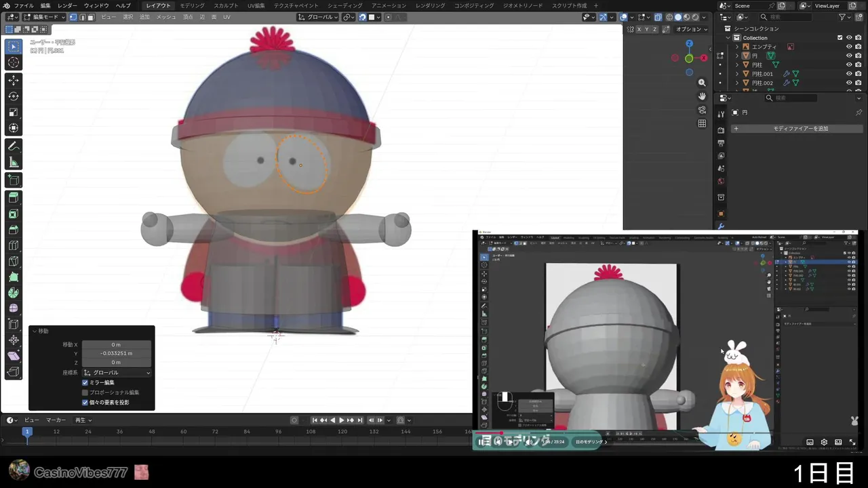Activate the 3D Cursor tool
This screenshot has width=868, height=488.
tap(14, 62)
